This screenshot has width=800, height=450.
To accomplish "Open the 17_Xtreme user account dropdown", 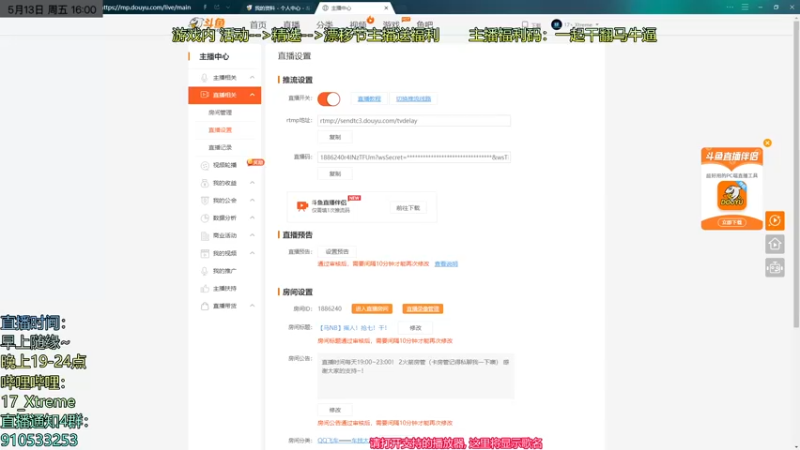I will point(581,24).
